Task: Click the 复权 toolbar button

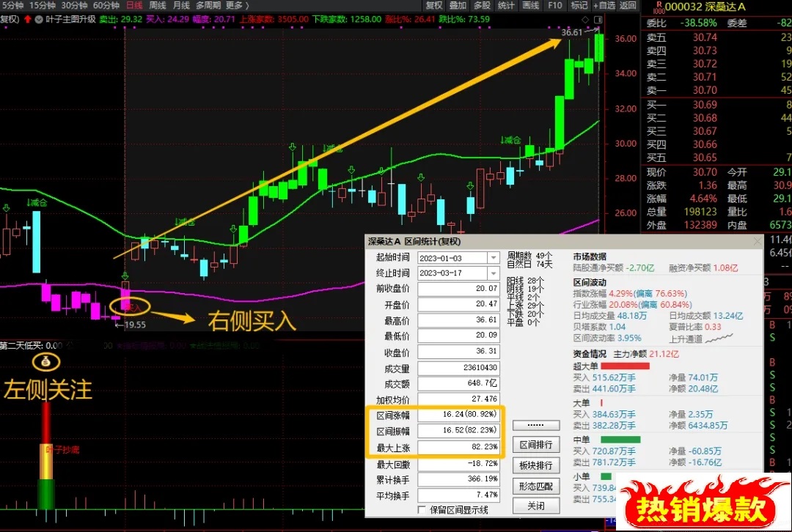Action: (434, 6)
